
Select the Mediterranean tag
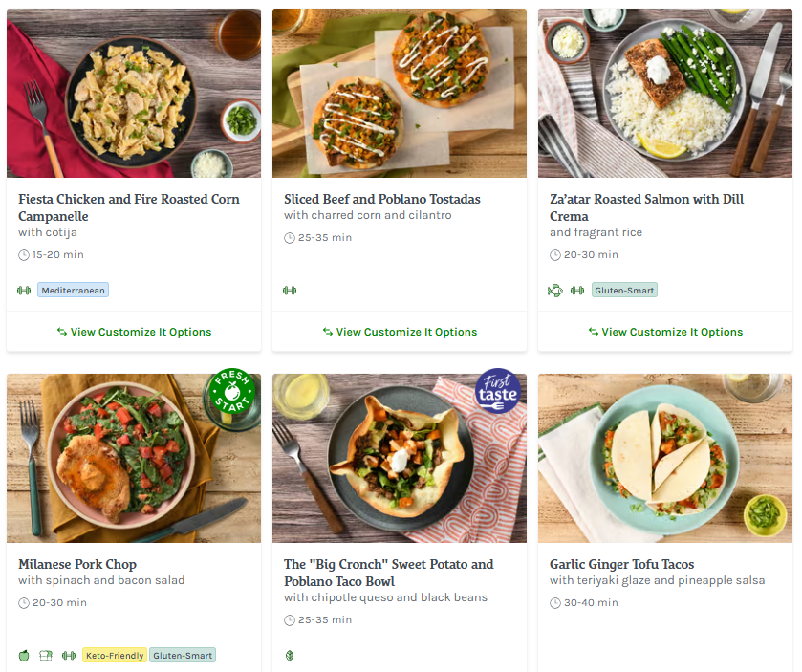pyautogui.click(x=73, y=290)
